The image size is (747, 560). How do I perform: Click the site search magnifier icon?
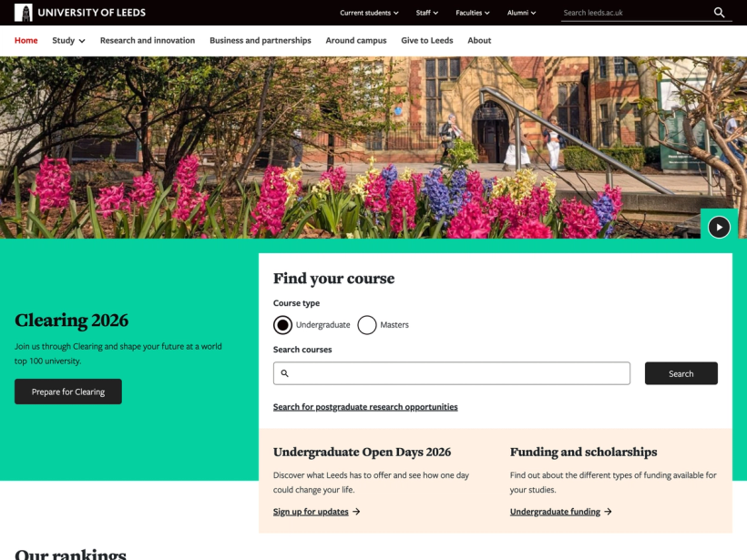pyautogui.click(x=719, y=13)
